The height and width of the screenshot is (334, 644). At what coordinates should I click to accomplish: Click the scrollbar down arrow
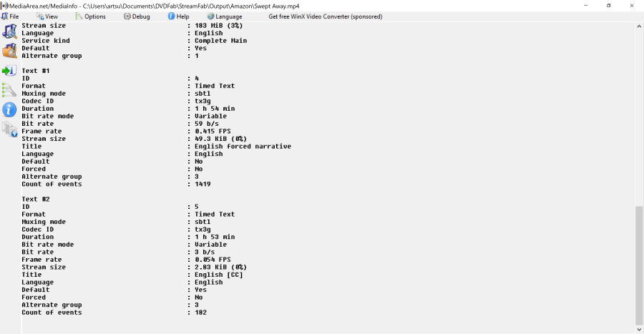(639, 329)
